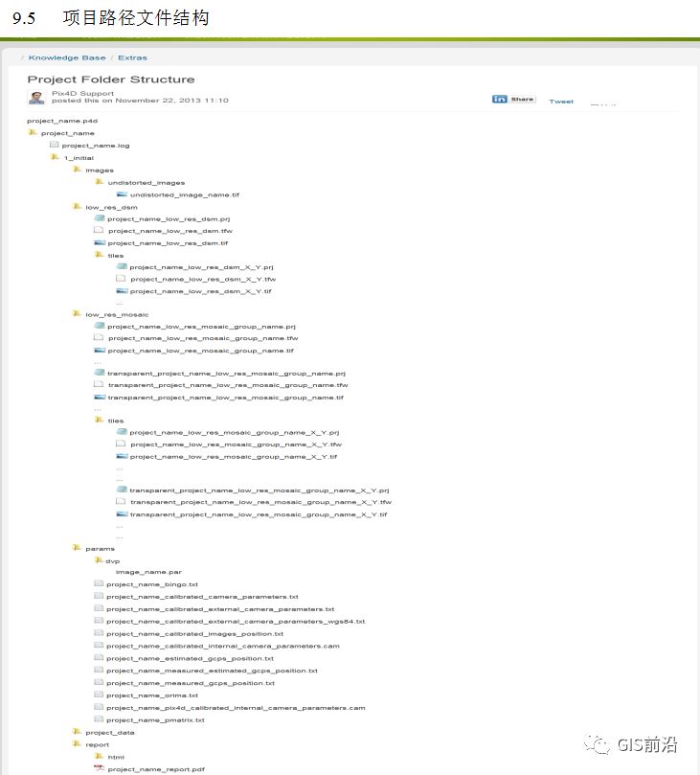Click the undistorted_images folder icon
The width and height of the screenshot is (700, 775).
(x=100, y=182)
